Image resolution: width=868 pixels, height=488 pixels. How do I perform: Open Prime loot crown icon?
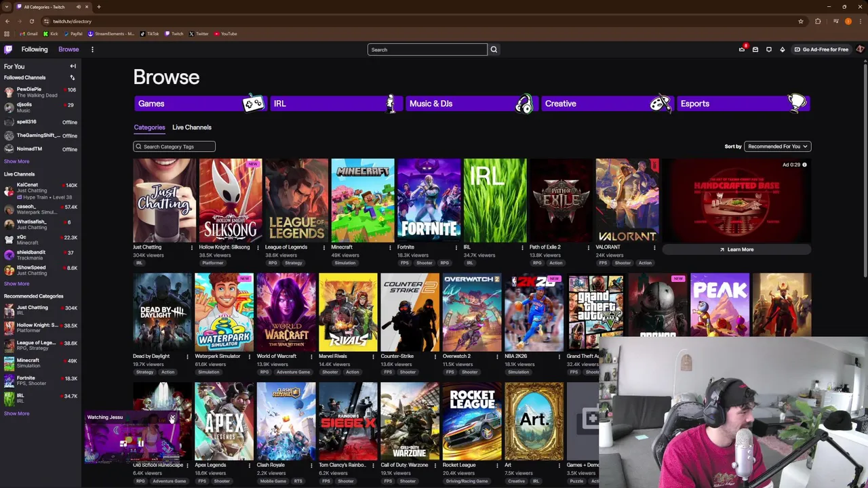[x=742, y=49]
